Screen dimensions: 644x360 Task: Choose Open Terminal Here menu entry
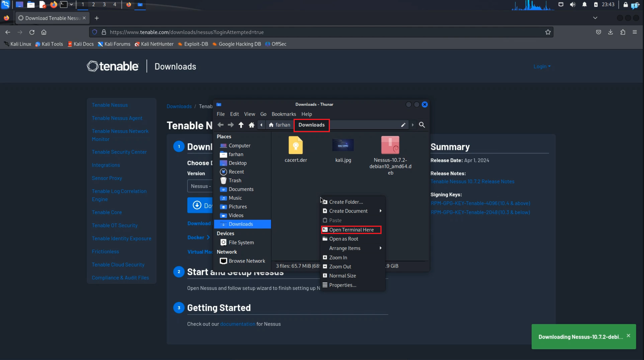[x=351, y=229]
